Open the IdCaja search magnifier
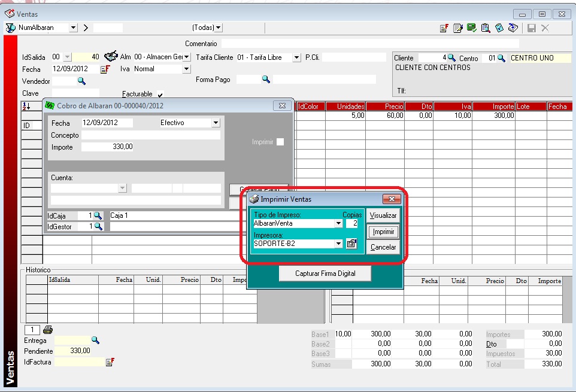Screen dimensions: 576x392 click(98, 215)
